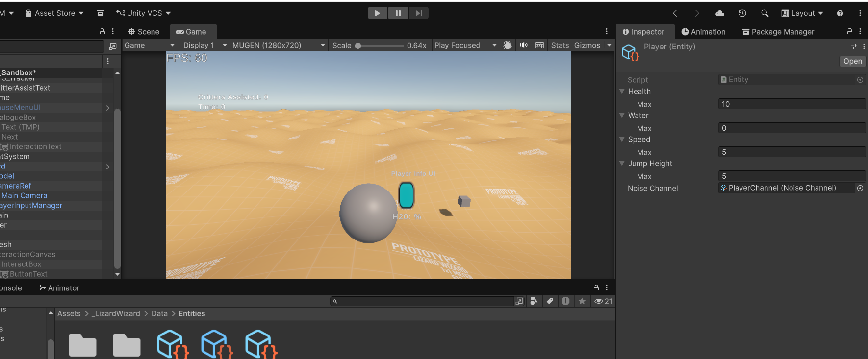Viewport: 868px width, 359px height.
Task: Open the Unity VCS dropdown
Action: [x=143, y=13]
